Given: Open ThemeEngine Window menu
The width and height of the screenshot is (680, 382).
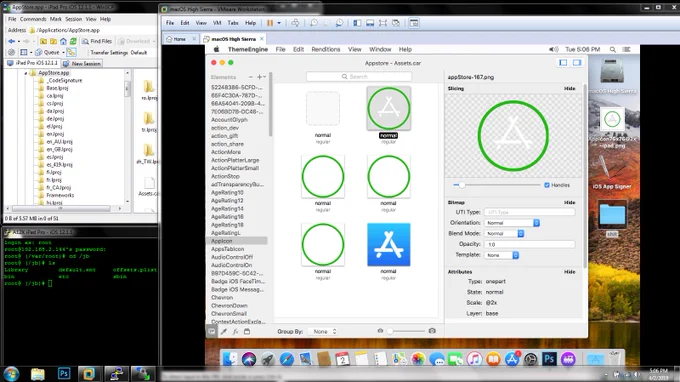Looking at the screenshot, I should pos(380,49).
